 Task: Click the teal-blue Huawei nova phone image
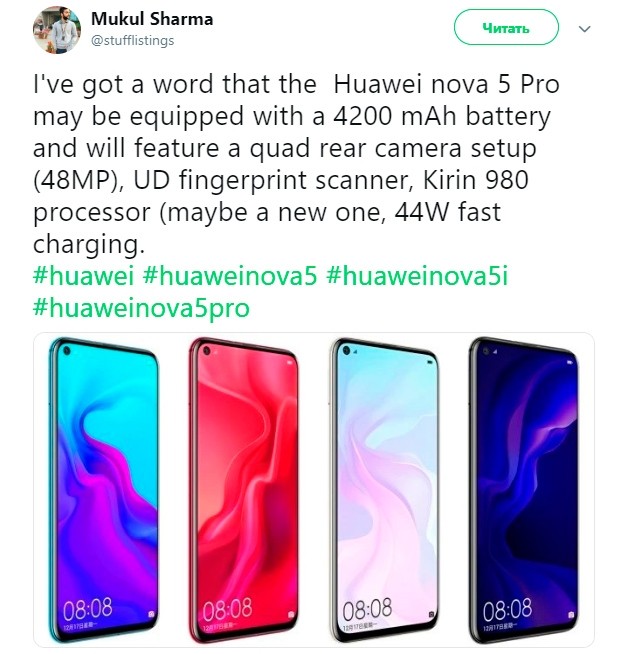(103, 490)
